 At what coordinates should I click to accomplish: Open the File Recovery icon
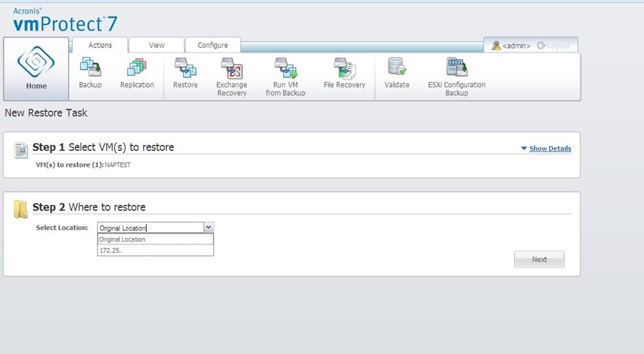click(345, 68)
